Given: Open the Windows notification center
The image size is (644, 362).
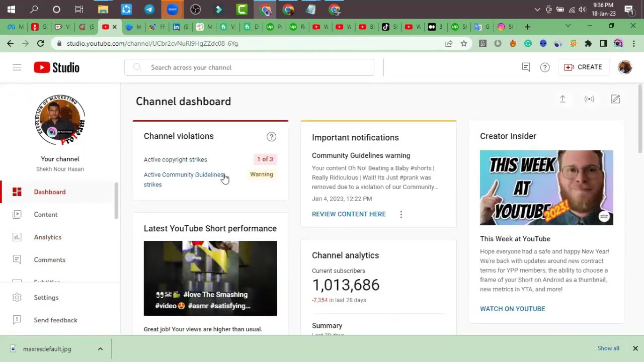Looking at the screenshot, I should point(628,10).
